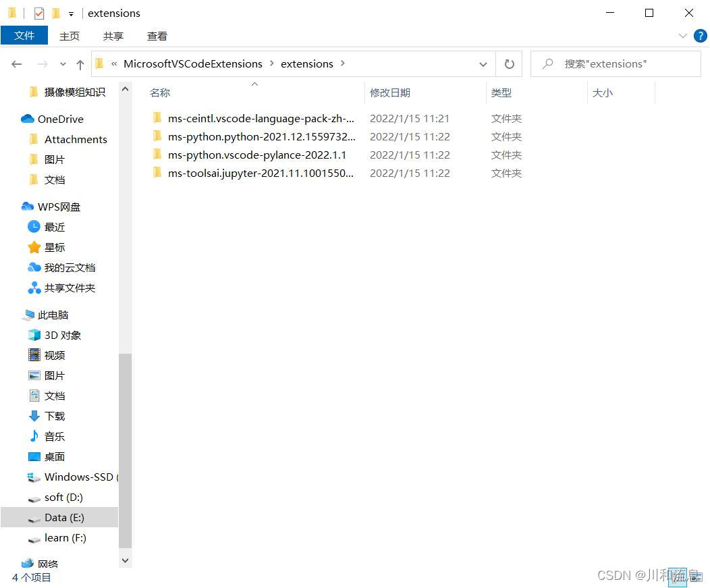
Task: Select WPS网盘 in navigation pane
Action: 59,207
